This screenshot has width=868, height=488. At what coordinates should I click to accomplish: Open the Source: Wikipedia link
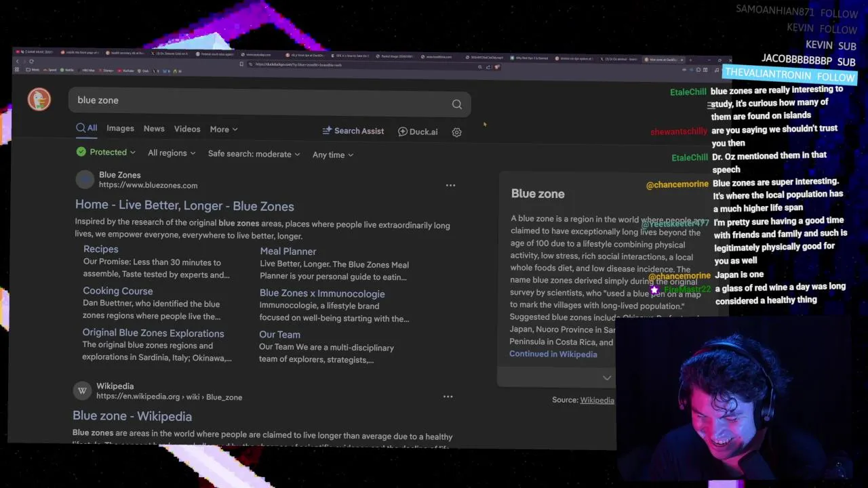click(x=597, y=400)
